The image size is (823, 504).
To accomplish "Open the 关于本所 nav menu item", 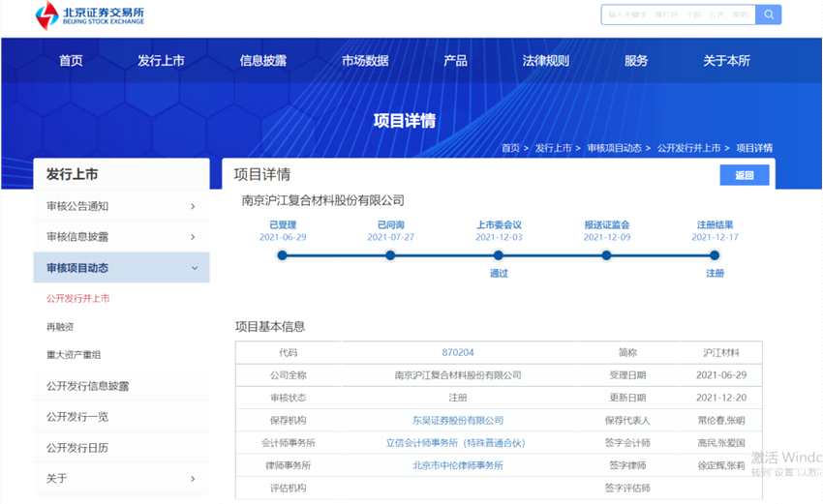I will [726, 61].
